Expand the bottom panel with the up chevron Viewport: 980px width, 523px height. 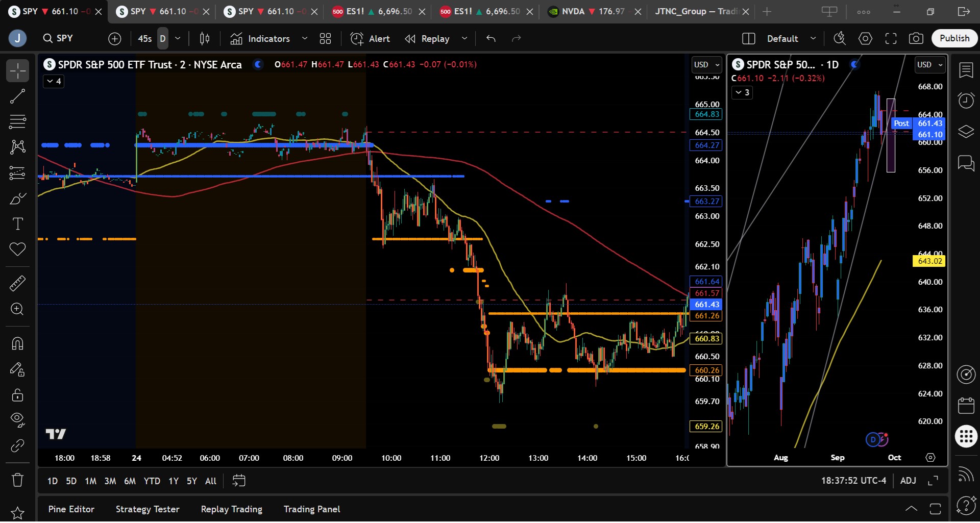(911, 509)
